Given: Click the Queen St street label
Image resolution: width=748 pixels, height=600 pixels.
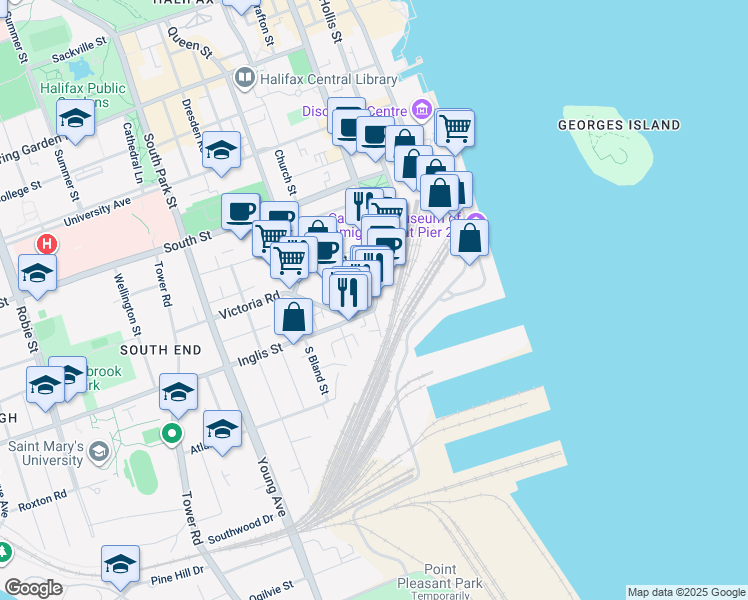Looking at the screenshot, I should pyautogui.click(x=189, y=42).
